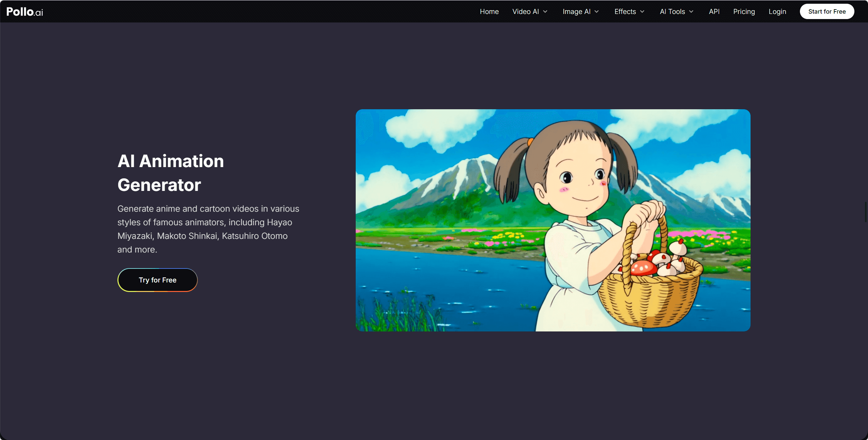
Task: Click the Pollo.ai logo
Action: coord(25,12)
